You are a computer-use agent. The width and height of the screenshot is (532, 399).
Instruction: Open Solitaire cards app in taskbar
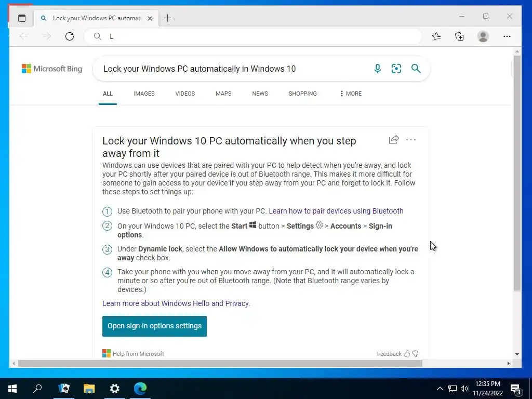tap(64, 389)
